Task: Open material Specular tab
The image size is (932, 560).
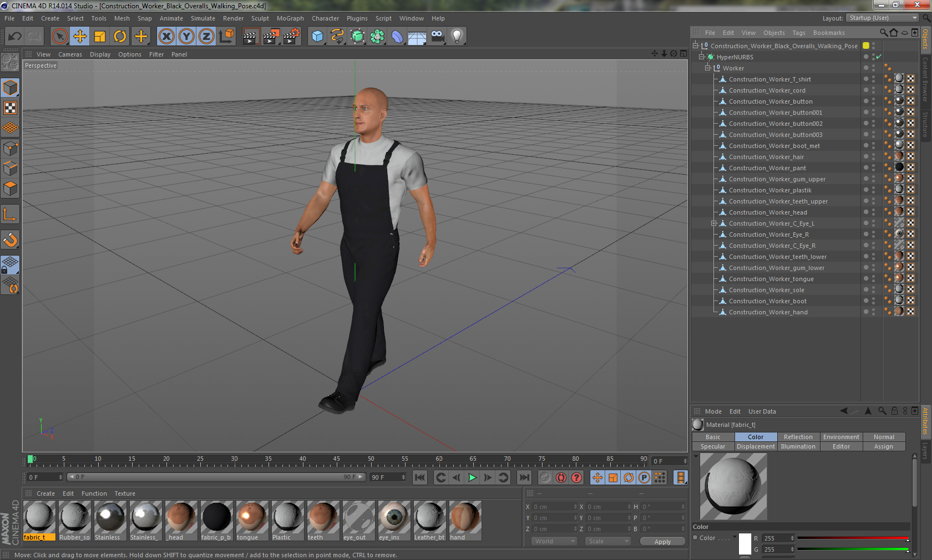Action: coord(713,446)
